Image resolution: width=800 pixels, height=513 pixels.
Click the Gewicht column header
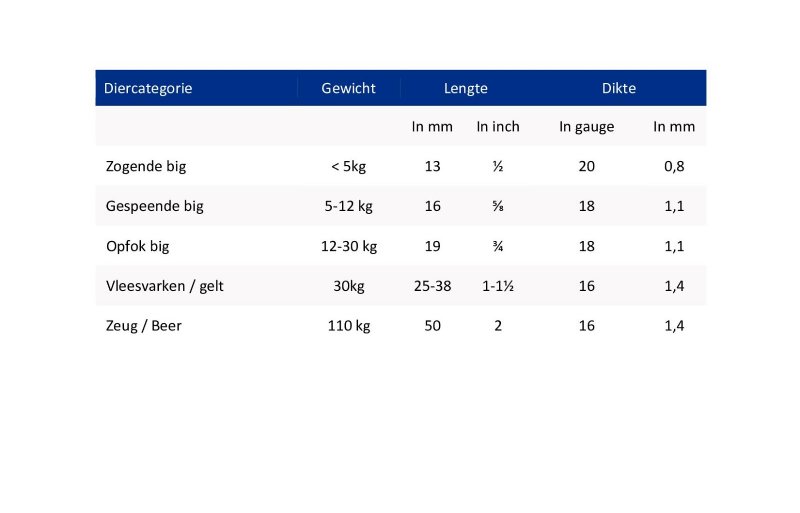tap(348, 88)
